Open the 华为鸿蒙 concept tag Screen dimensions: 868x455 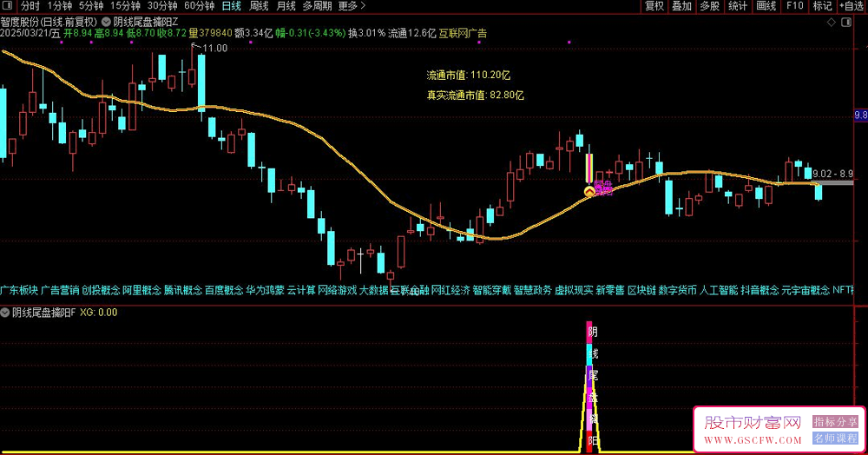[265, 290]
